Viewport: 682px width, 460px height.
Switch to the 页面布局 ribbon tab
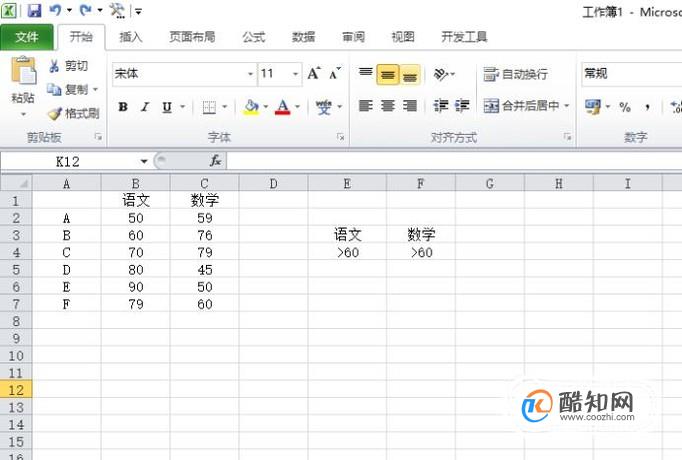point(192,37)
